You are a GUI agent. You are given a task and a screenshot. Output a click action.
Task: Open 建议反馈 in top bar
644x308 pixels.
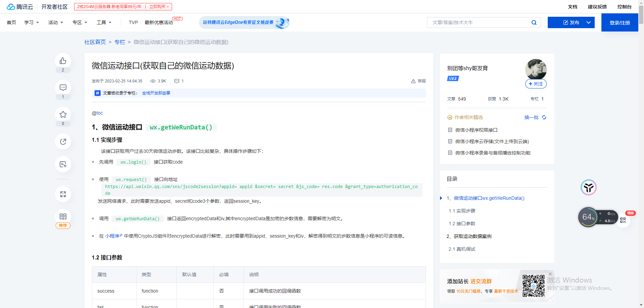(597, 7)
